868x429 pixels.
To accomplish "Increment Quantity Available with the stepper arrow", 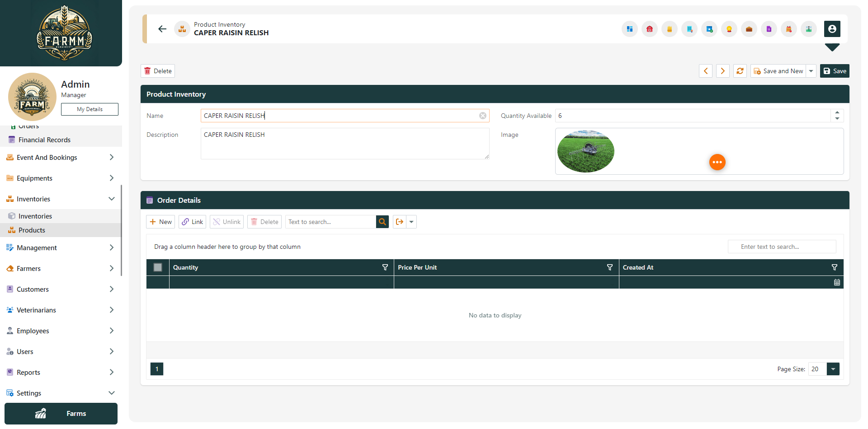I will coord(838,112).
